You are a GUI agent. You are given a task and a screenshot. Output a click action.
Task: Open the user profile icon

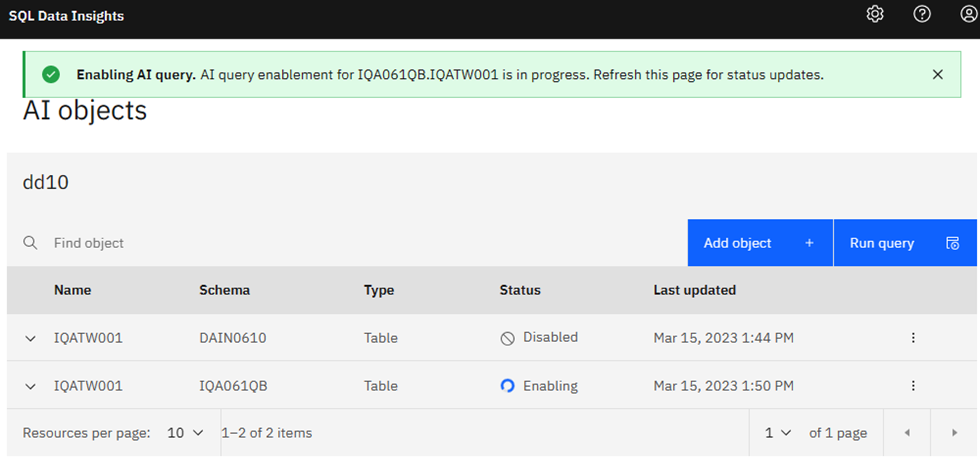pyautogui.click(x=968, y=14)
